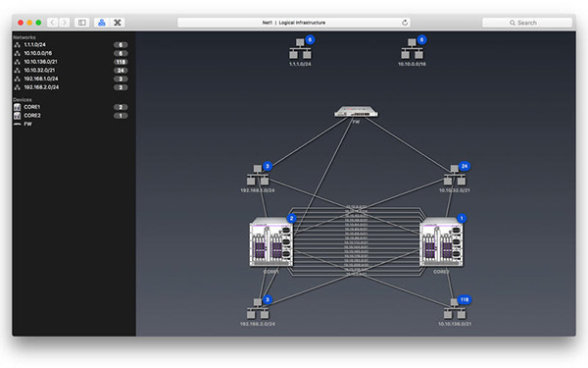
Task: Click the chassis glyph beside CORE1 in sidebar
Action: pyautogui.click(x=18, y=107)
